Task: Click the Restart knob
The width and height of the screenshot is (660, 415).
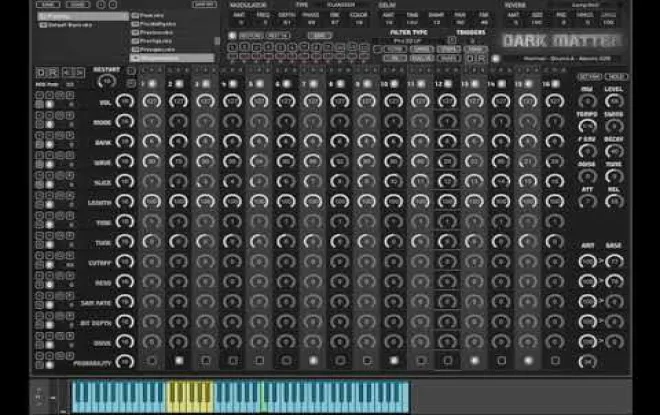Action: tap(106, 81)
